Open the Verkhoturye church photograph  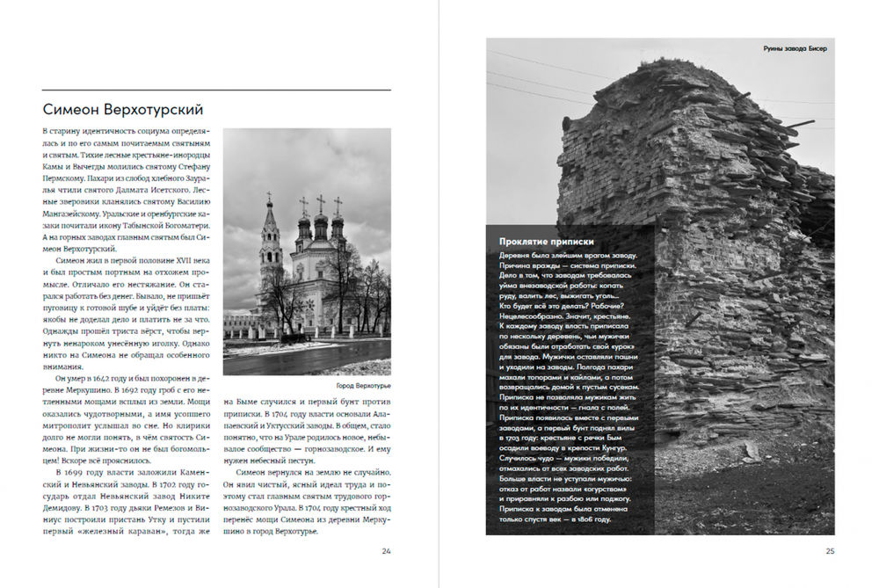[x=307, y=252]
